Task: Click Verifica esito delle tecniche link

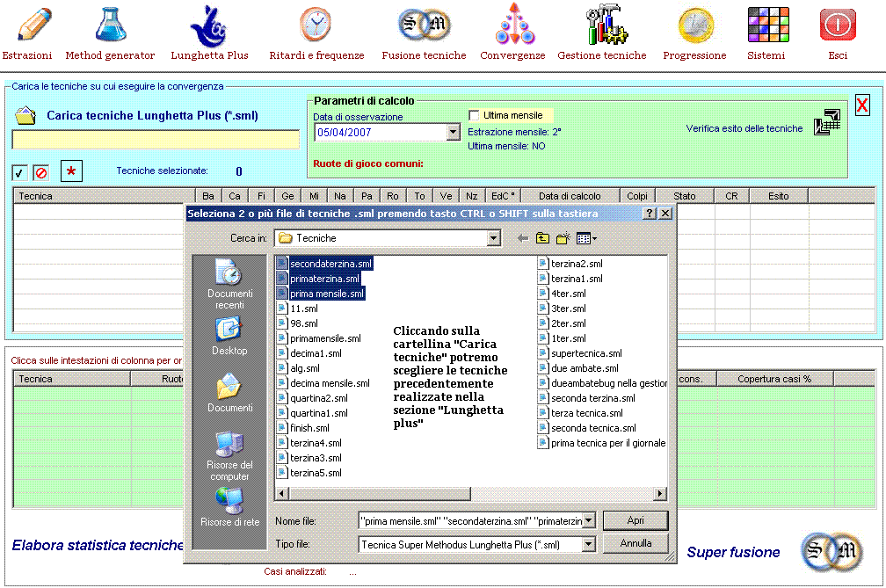Action: (x=744, y=128)
